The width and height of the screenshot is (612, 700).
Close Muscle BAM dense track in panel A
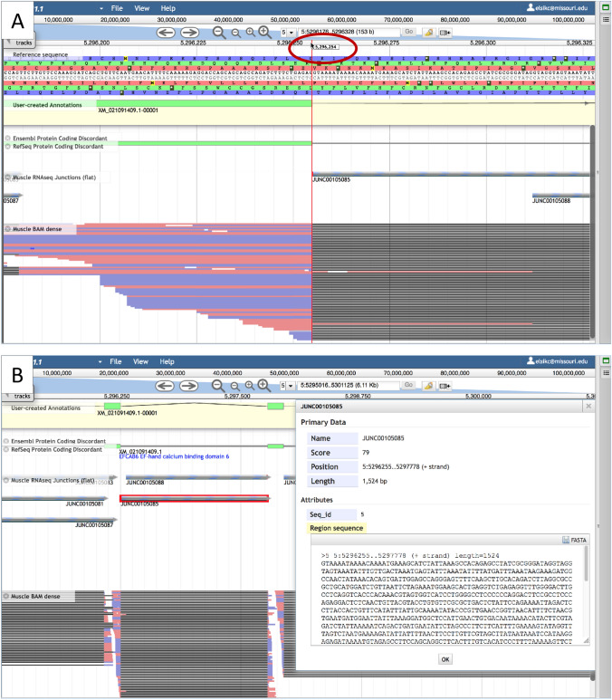tap(7, 229)
